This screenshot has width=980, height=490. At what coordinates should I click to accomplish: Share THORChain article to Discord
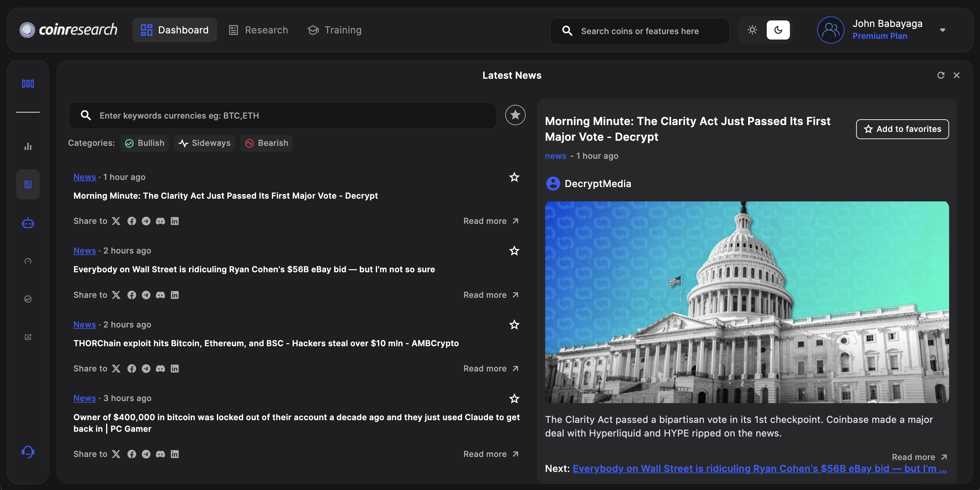(161, 368)
